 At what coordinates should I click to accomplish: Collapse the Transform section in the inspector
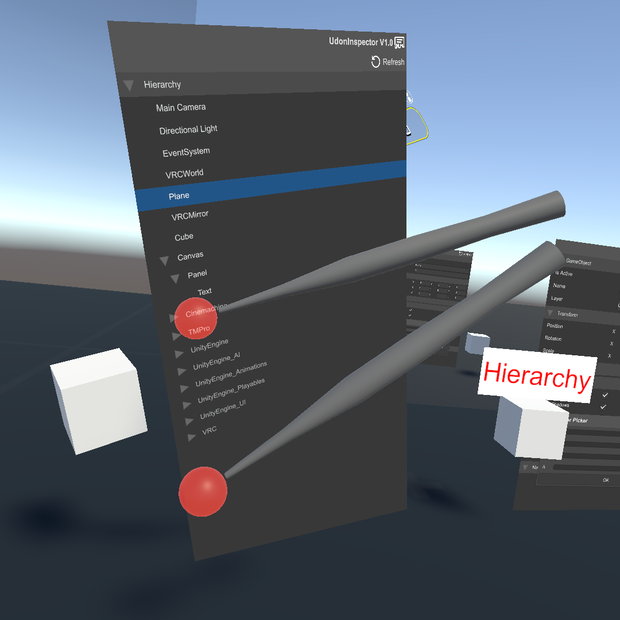[x=550, y=313]
